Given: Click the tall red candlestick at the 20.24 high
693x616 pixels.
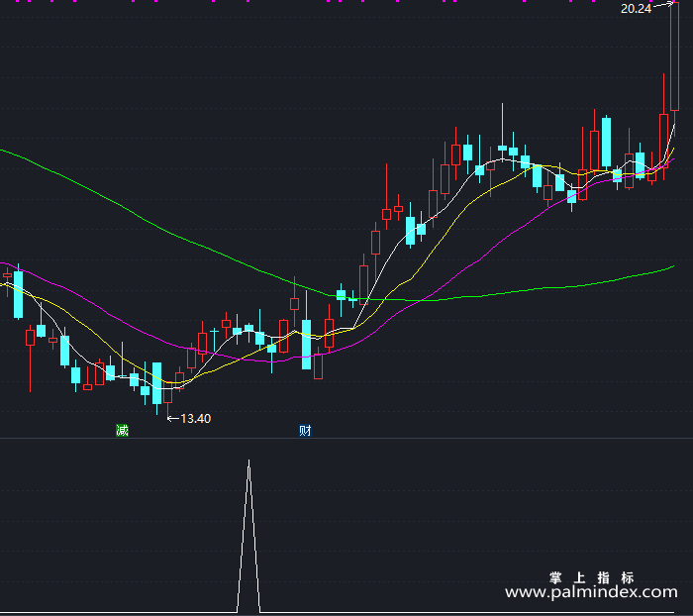Looking at the screenshot, I should tap(674, 57).
